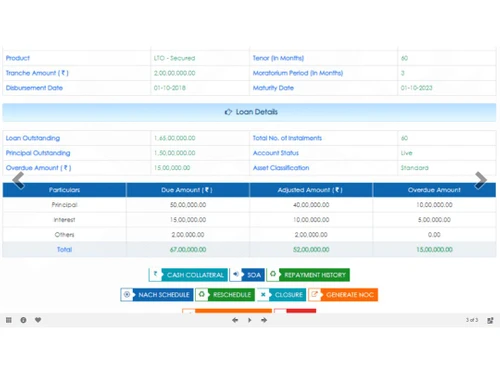The image size is (500, 375).
Task: Select the Interest row label
Action: pos(64,220)
